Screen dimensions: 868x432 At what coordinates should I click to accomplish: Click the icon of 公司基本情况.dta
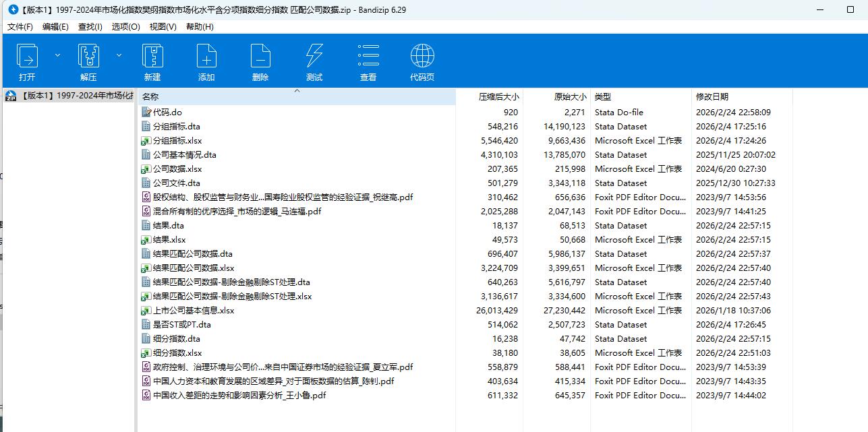coord(146,155)
